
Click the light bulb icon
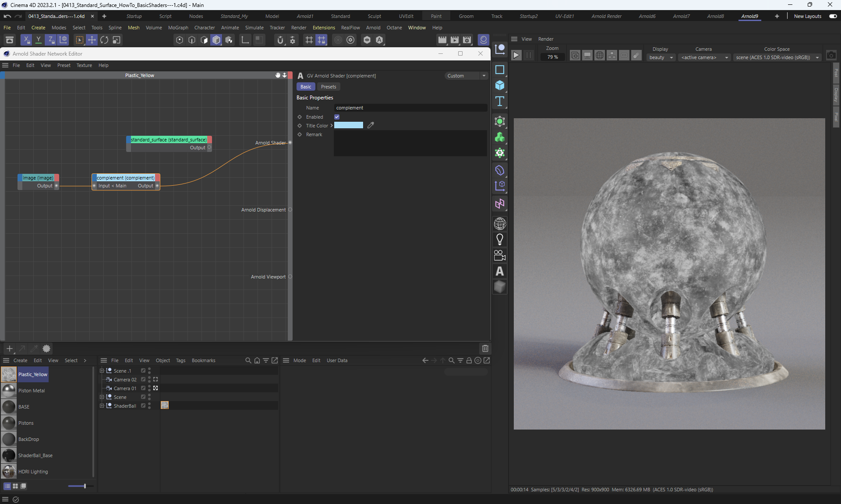pos(500,240)
